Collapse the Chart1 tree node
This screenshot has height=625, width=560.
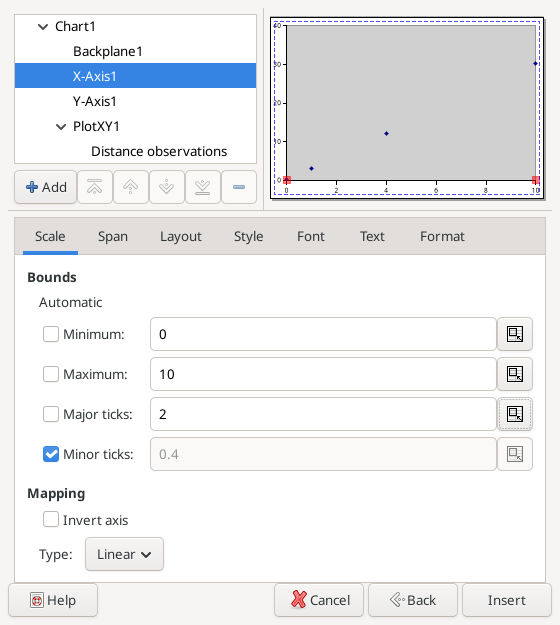point(43,27)
